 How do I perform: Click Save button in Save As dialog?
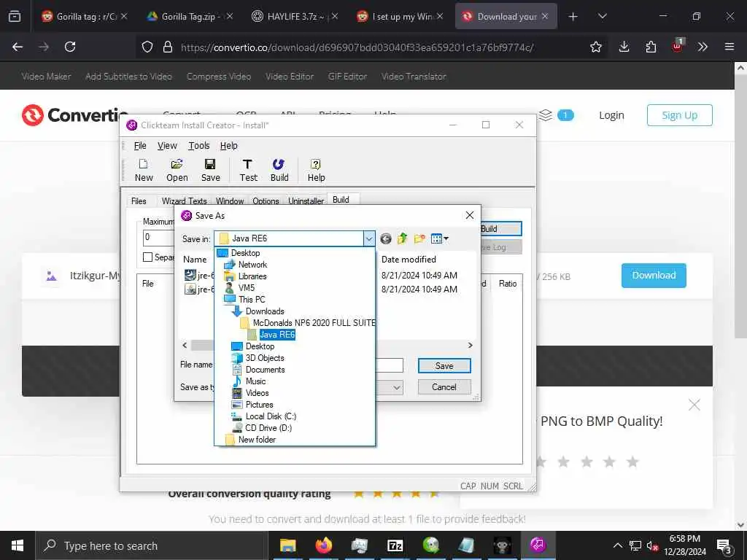click(444, 366)
